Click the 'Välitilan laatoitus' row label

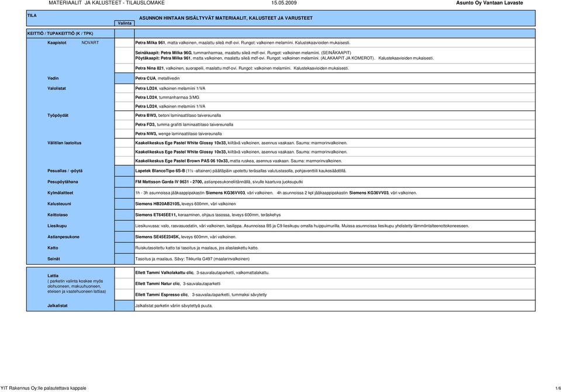64,143
